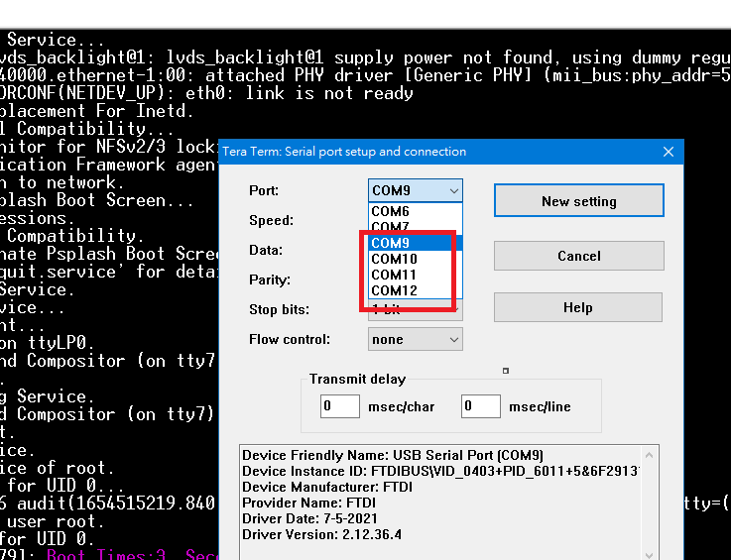Choose COM11 in the port dropdown list
This screenshot has width=731, height=560.
(x=394, y=275)
